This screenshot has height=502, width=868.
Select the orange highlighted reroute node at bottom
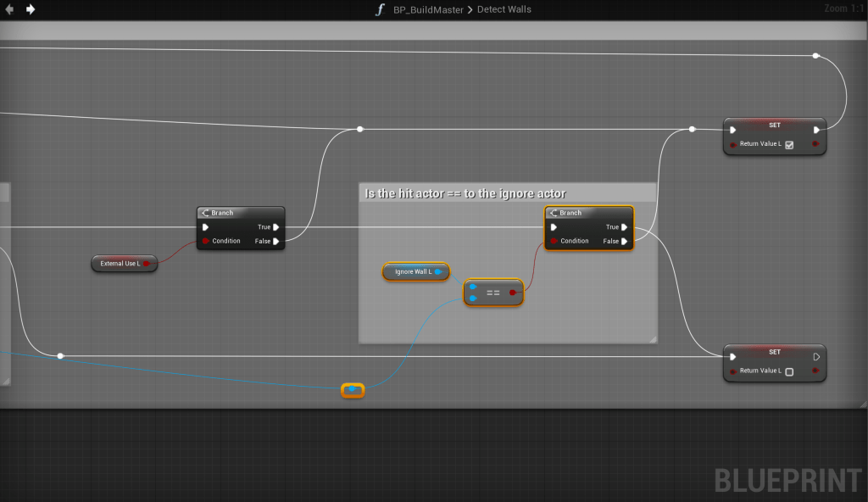pyautogui.click(x=353, y=390)
